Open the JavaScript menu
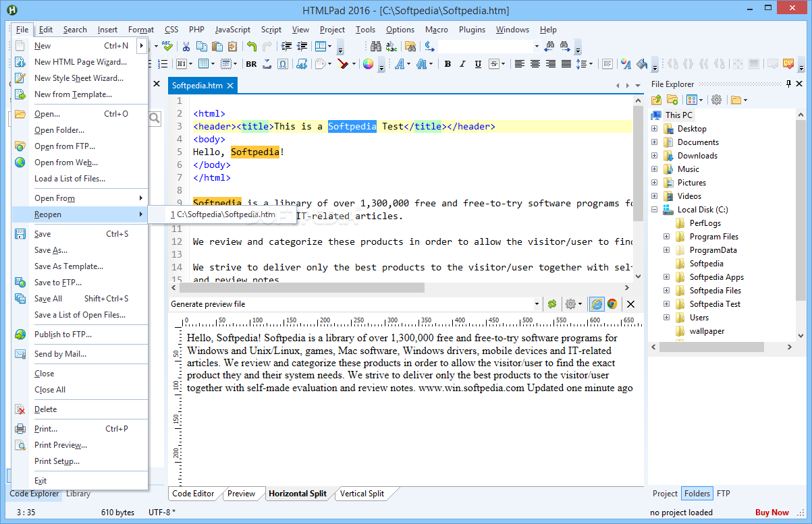The height and width of the screenshot is (524, 812). pos(232,30)
